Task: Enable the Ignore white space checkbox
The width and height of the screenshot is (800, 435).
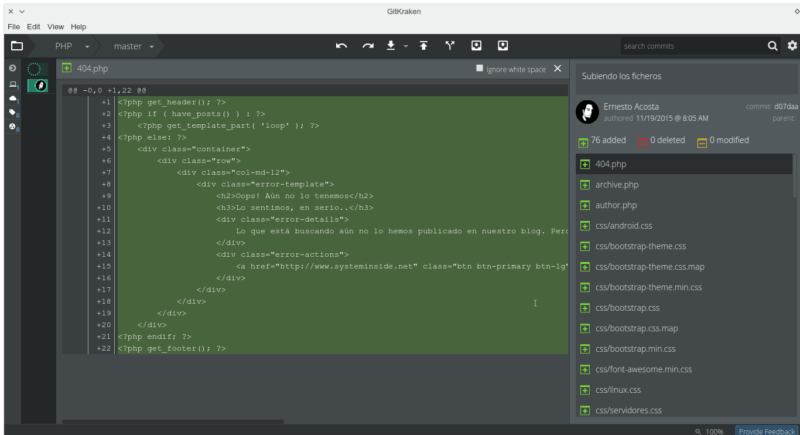Action: (x=480, y=68)
